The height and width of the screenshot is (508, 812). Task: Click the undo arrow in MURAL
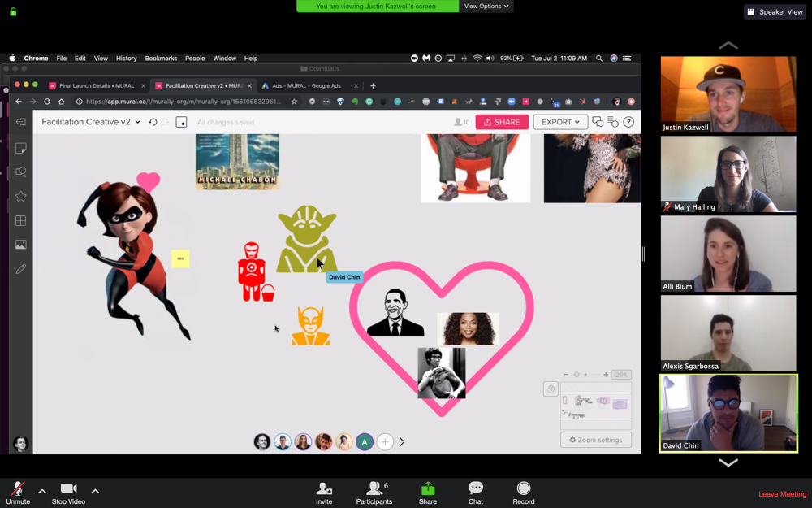pos(153,122)
